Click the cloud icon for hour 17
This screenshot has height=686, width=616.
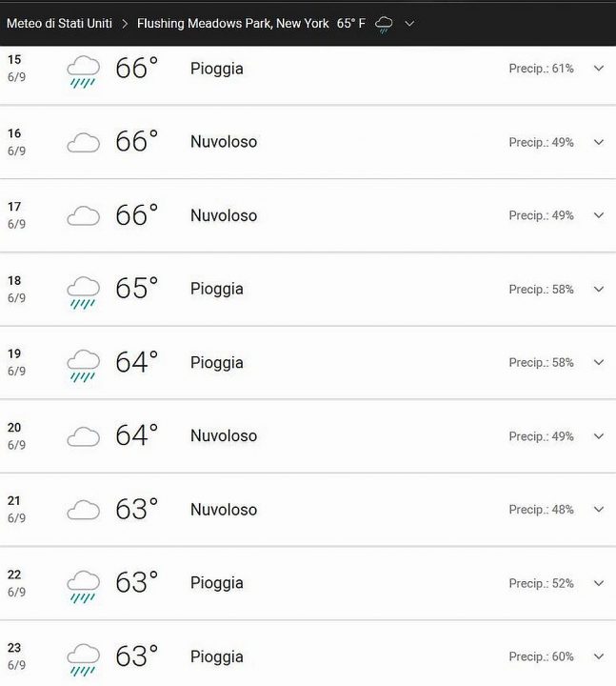[83, 216]
